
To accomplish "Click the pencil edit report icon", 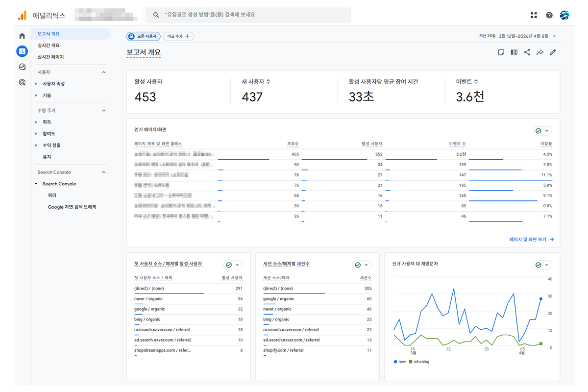I will (553, 52).
